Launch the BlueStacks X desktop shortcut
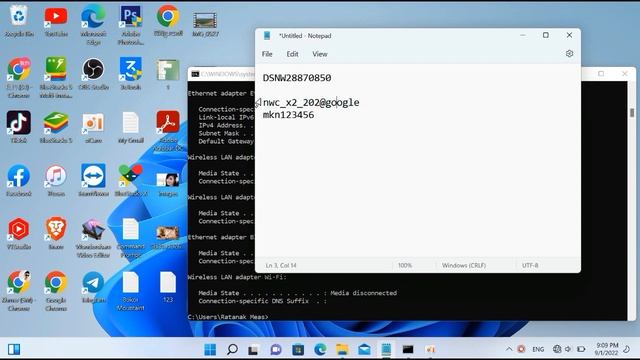 (131, 180)
